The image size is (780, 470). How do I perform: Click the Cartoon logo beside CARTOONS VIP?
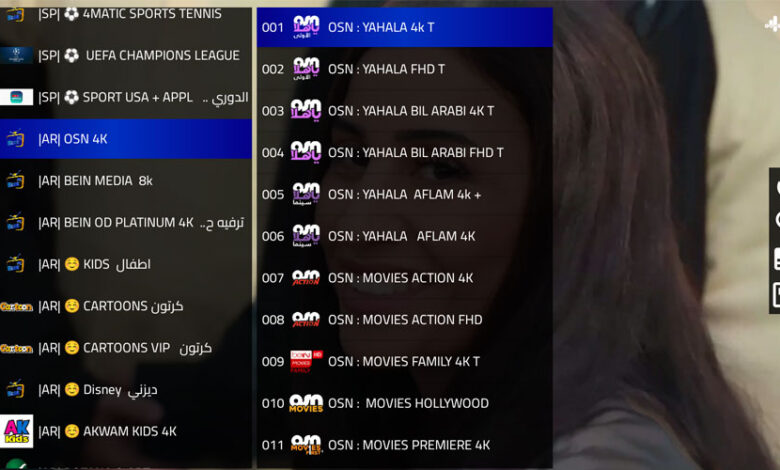click(16, 348)
